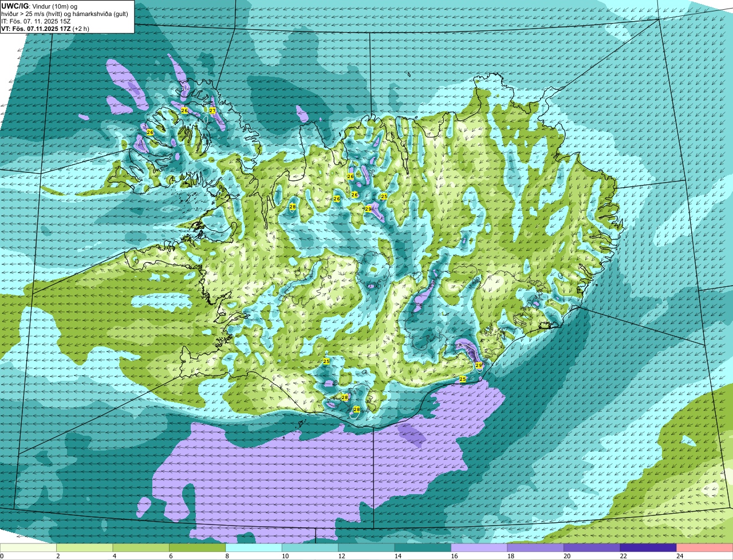The width and height of the screenshot is (733, 560).
Task: Select the 22–24 m/s dark indigo swatch
Action: point(649,547)
